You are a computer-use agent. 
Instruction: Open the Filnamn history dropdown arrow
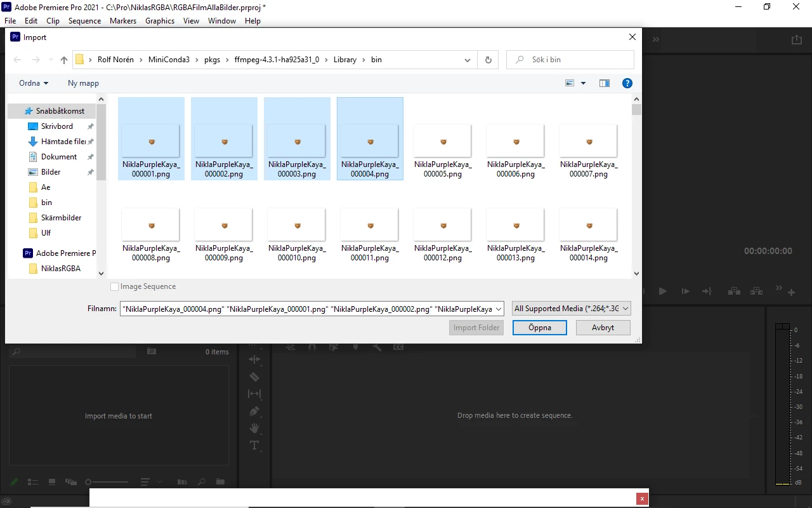pos(498,309)
